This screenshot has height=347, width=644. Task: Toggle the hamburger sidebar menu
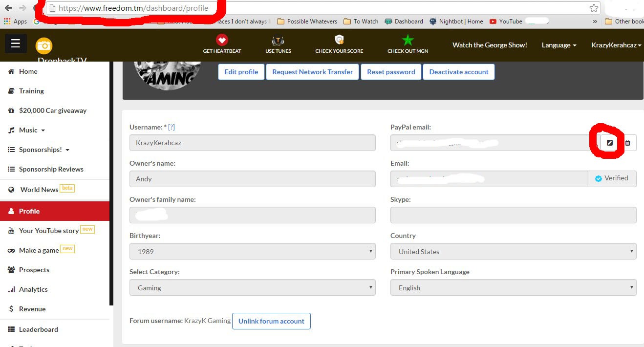pyautogui.click(x=16, y=43)
